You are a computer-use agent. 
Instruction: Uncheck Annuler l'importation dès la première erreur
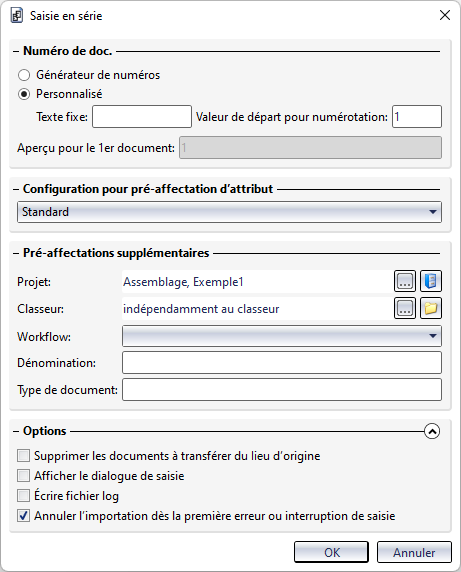pyautogui.click(x=24, y=516)
